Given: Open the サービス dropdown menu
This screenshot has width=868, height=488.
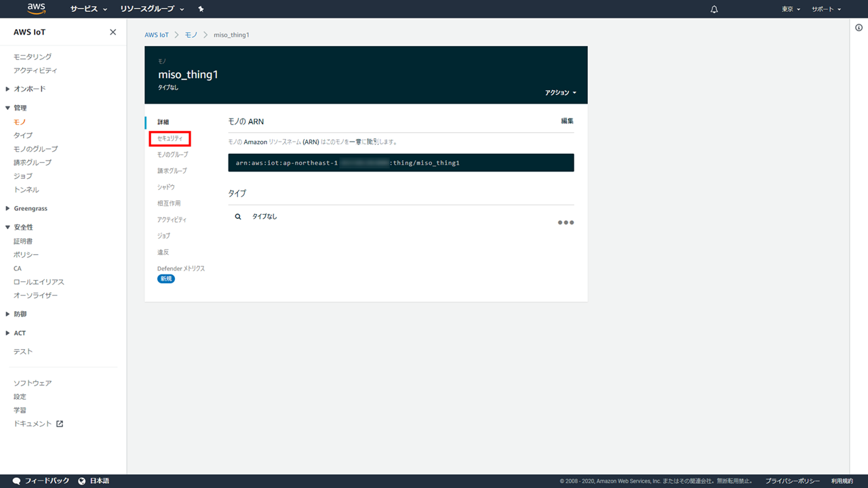Looking at the screenshot, I should (x=88, y=9).
